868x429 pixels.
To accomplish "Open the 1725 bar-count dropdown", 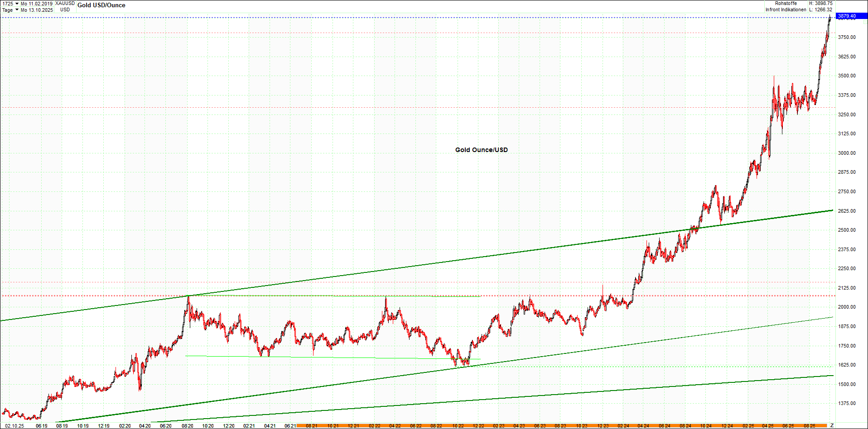I will [17, 4].
